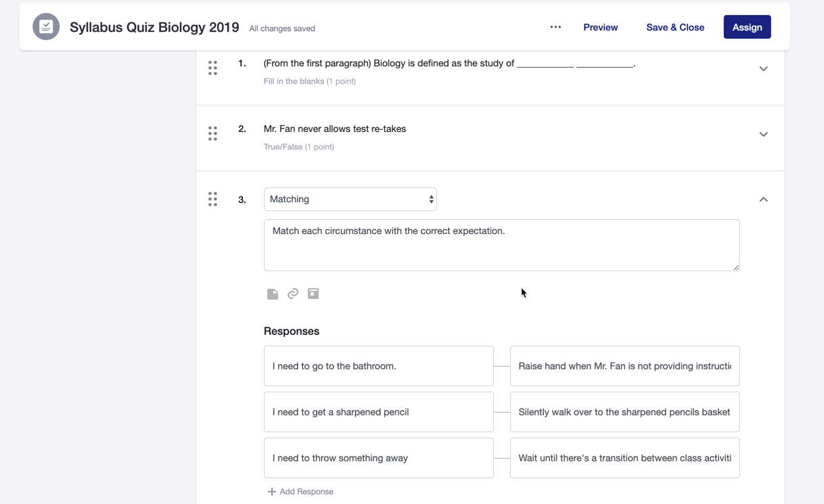Click the bookmark resource icon

(x=313, y=294)
